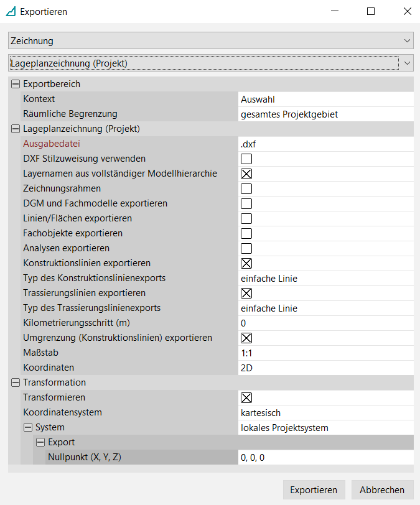Click the Kilometrierungsschritt value field
Viewport: 420px width, 505px height.
(x=325, y=323)
